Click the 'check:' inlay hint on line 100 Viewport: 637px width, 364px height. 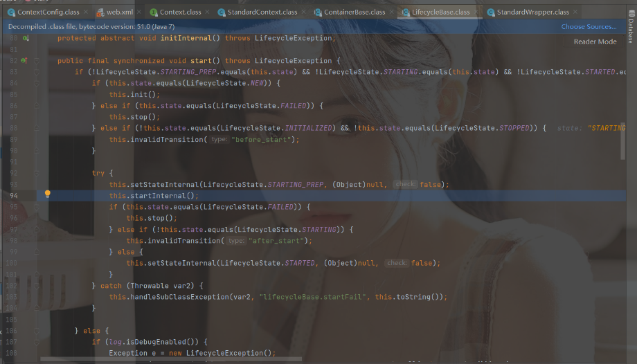pyautogui.click(x=397, y=263)
